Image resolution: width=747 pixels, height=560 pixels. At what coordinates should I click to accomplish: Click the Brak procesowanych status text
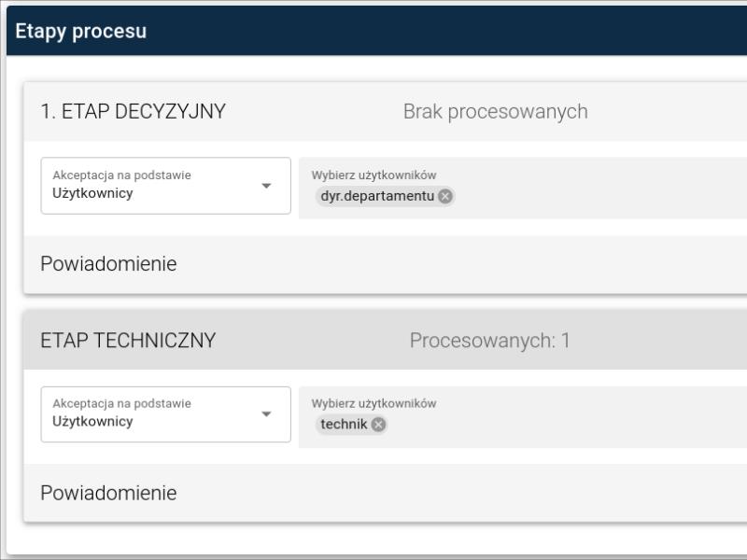(x=495, y=112)
